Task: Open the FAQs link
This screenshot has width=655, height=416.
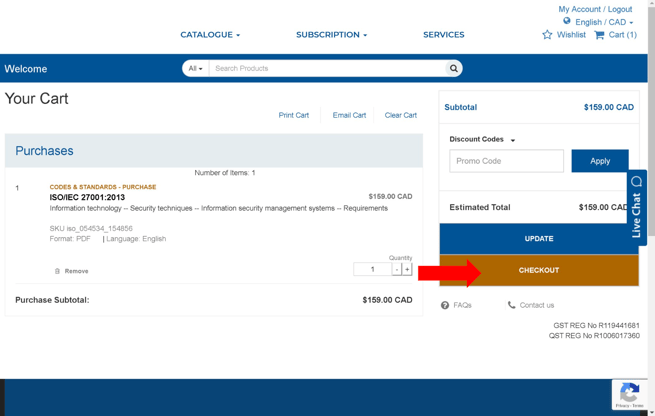Action: (x=462, y=305)
